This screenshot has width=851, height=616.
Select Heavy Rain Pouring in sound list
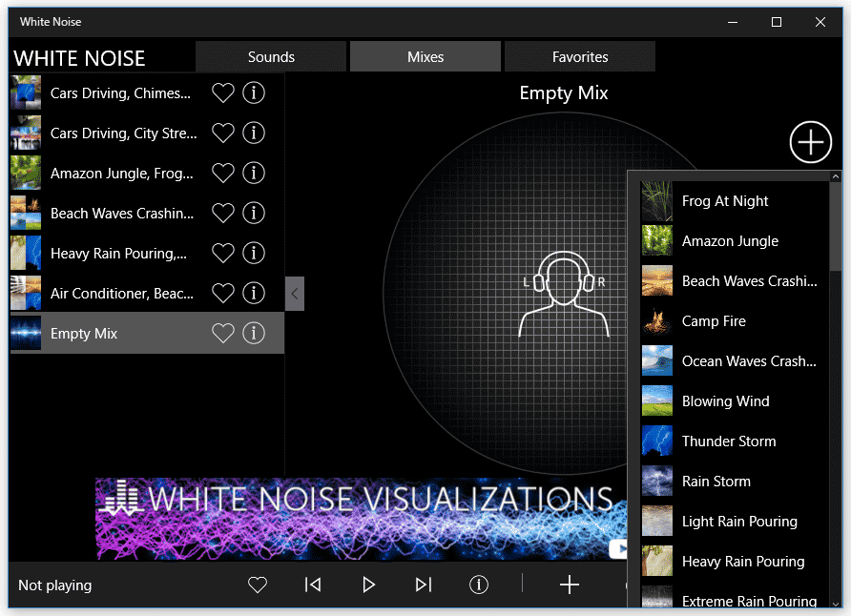[735, 562]
